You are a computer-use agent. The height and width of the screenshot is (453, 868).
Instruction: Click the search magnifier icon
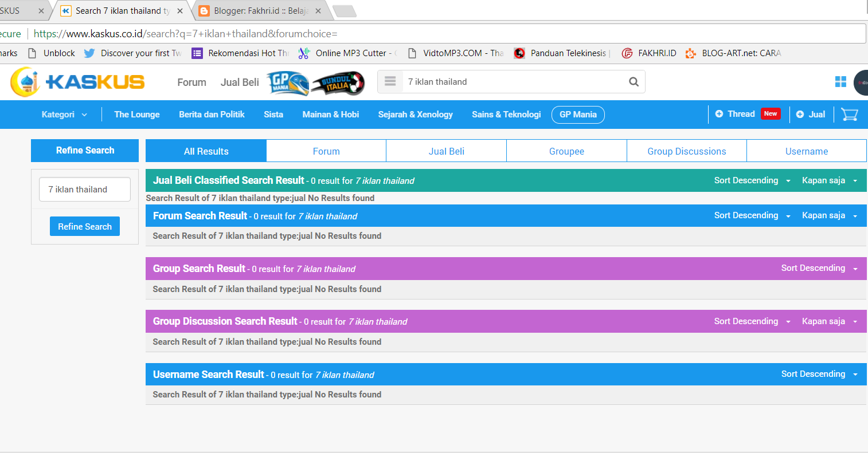pos(634,82)
